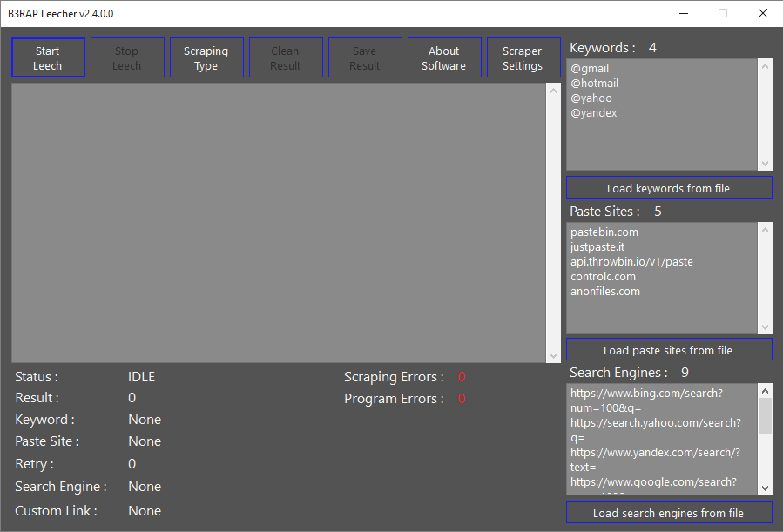Load paste sites from file

[668, 349]
